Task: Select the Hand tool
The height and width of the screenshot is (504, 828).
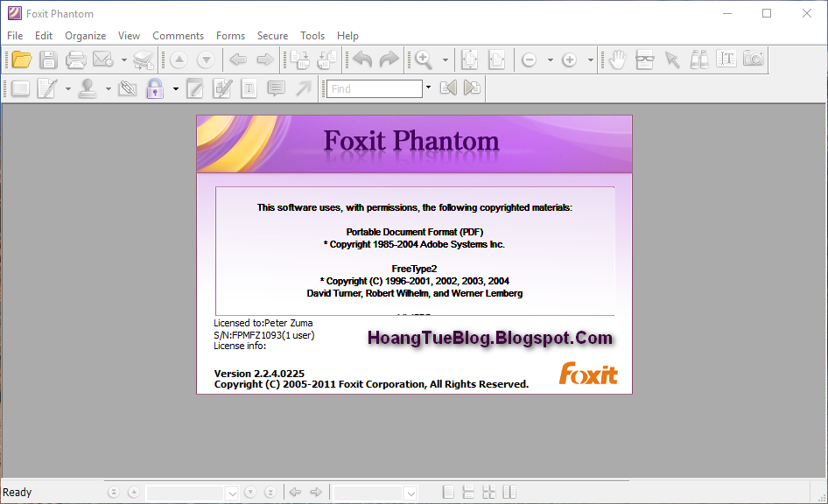Action: [617, 59]
